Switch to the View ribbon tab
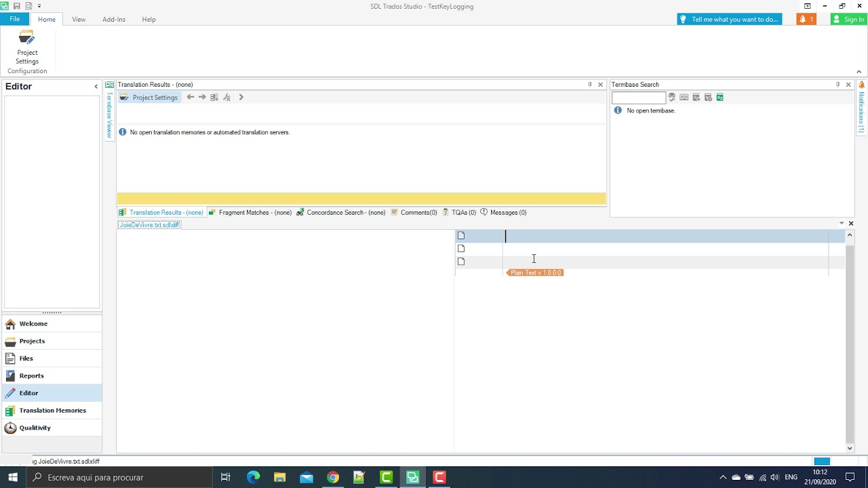This screenshot has height=488, width=868. (x=79, y=19)
